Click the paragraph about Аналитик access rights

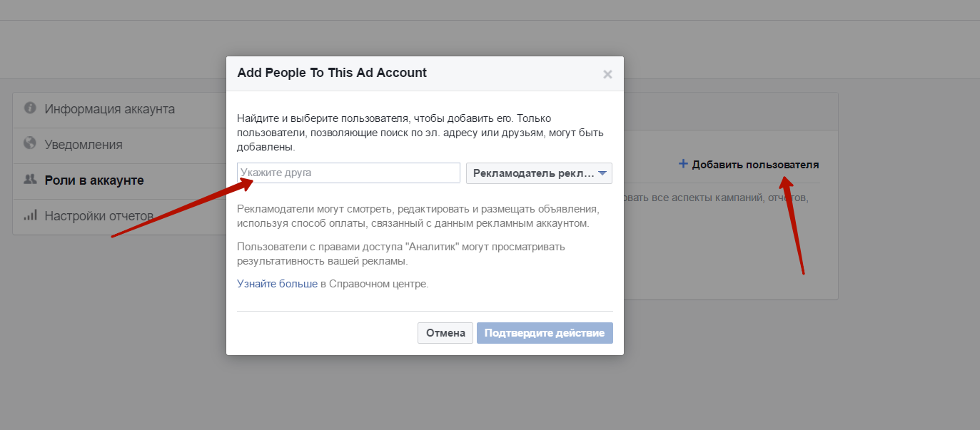click(x=401, y=254)
